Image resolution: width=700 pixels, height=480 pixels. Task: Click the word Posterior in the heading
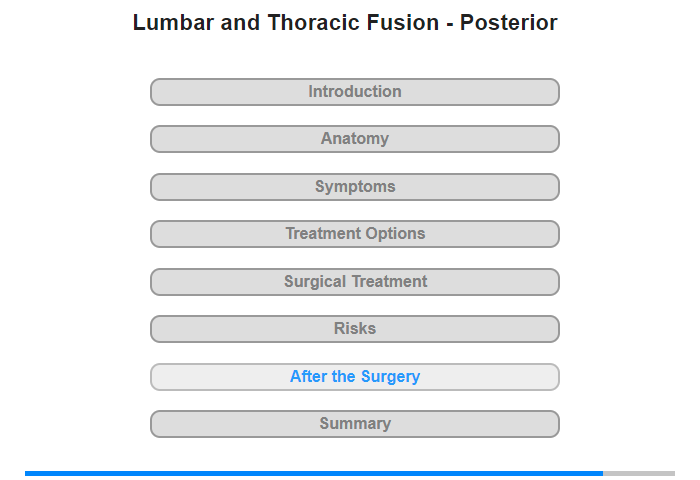(508, 23)
